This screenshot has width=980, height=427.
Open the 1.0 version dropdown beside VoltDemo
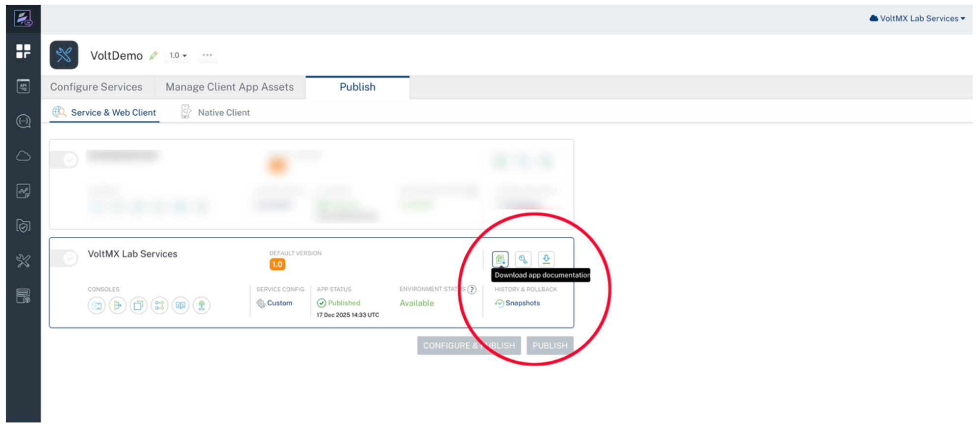[x=178, y=55]
